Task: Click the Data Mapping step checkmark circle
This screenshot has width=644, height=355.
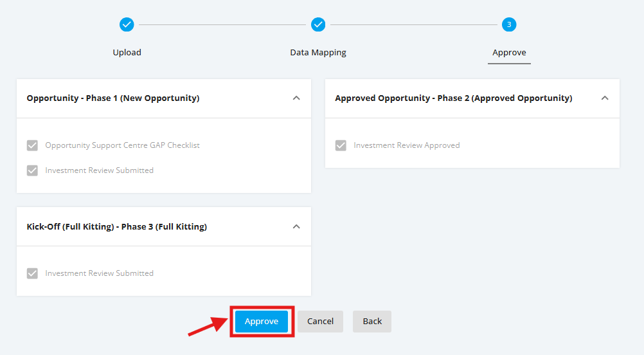Action: [318, 24]
